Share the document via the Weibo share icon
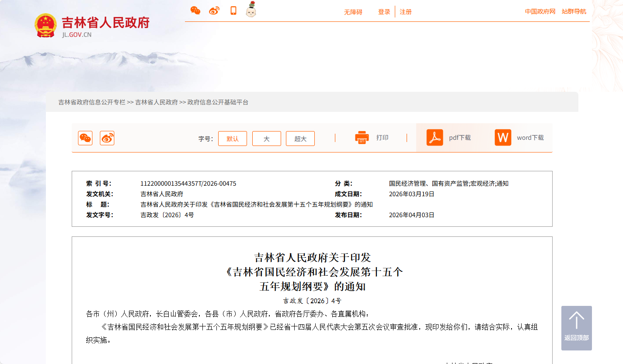This screenshot has width=623, height=364. coord(107,138)
